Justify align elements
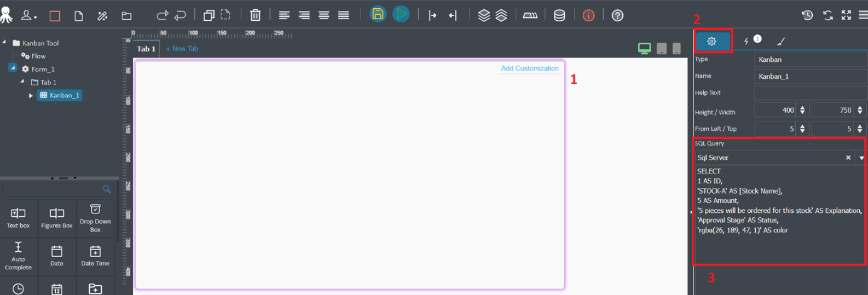This screenshot has height=295, width=868. [344, 15]
